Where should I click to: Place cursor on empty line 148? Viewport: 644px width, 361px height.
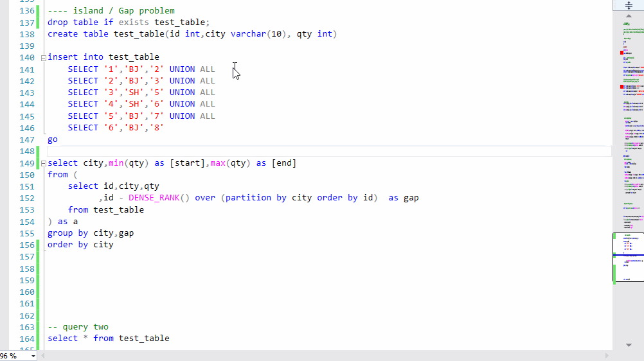[329, 151]
